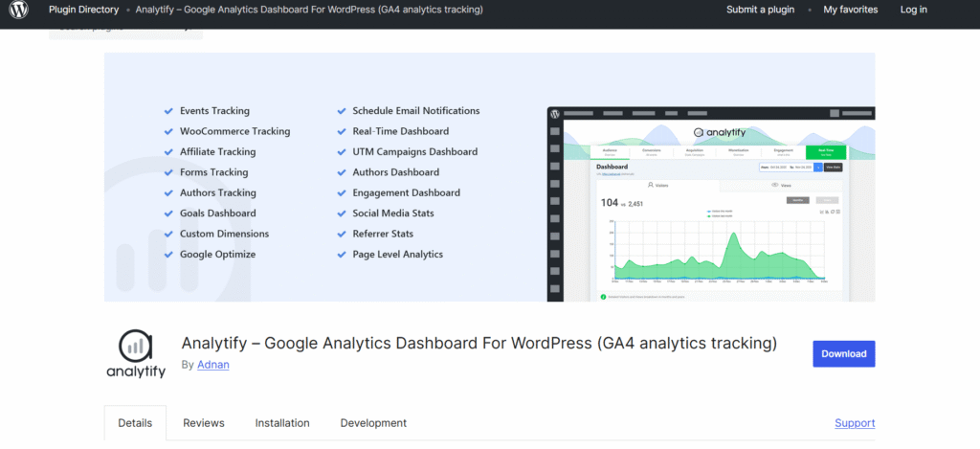The width and height of the screenshot is (980, 449).
Task: Click the 'Affiliate Tracking' feature text
Action: point(217,152)
